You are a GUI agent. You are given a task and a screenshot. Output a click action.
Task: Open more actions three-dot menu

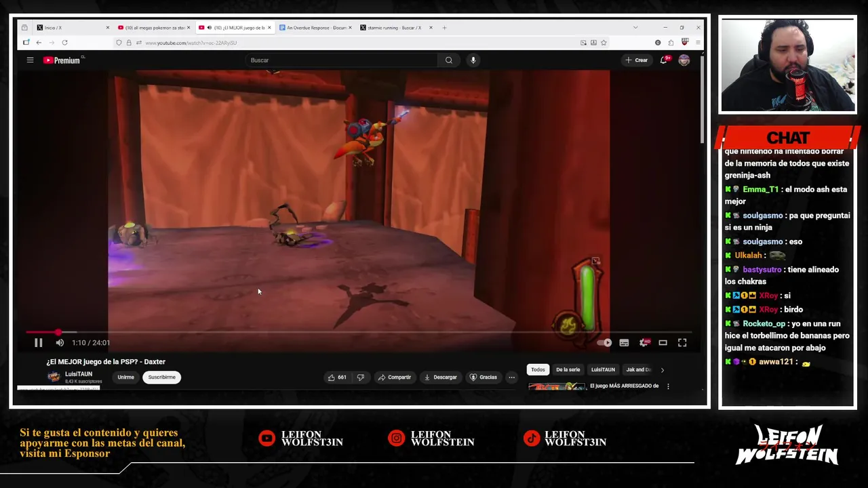tap(511, 378)
